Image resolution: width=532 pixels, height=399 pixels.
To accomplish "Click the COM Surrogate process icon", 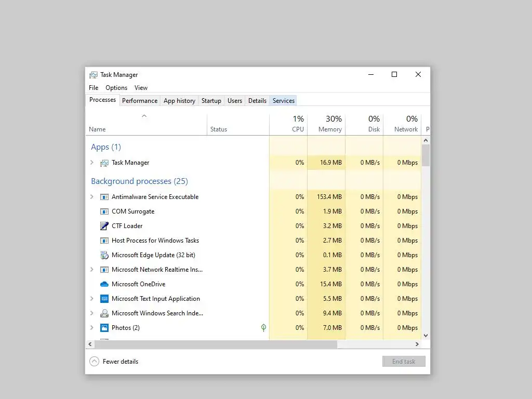I will pyautogui.click(x=104, y=211).
